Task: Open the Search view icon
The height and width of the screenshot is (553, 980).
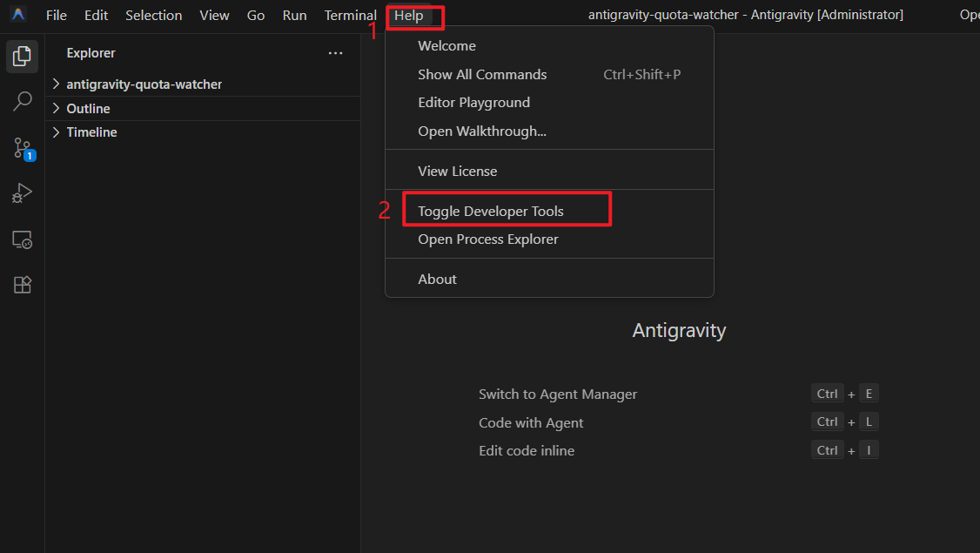Action: pyautogui.click(x=22, y=101)
